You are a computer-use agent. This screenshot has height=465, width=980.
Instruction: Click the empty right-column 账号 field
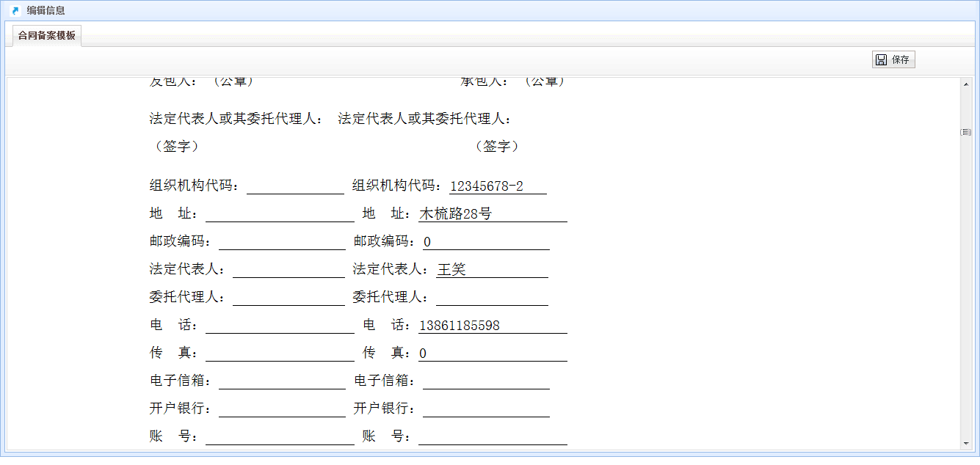click(x=493, y=437)
